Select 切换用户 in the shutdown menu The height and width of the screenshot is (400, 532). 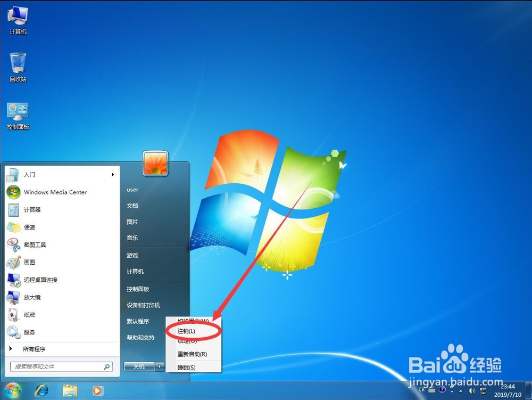tap(194, 321)
